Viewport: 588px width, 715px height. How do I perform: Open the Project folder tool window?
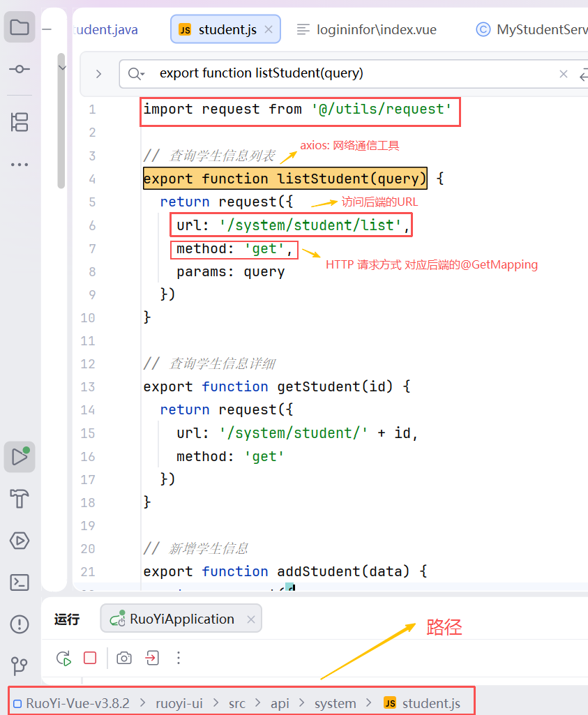coord(20,27)
